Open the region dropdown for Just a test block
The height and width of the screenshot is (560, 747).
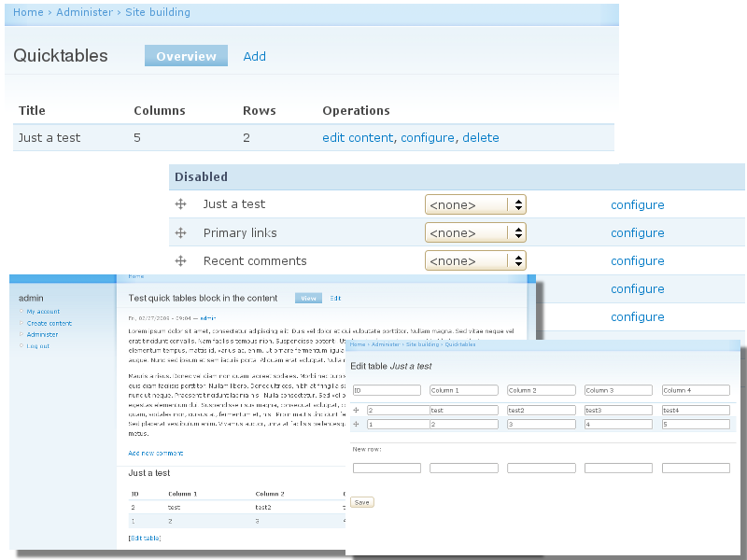point(476,203)
